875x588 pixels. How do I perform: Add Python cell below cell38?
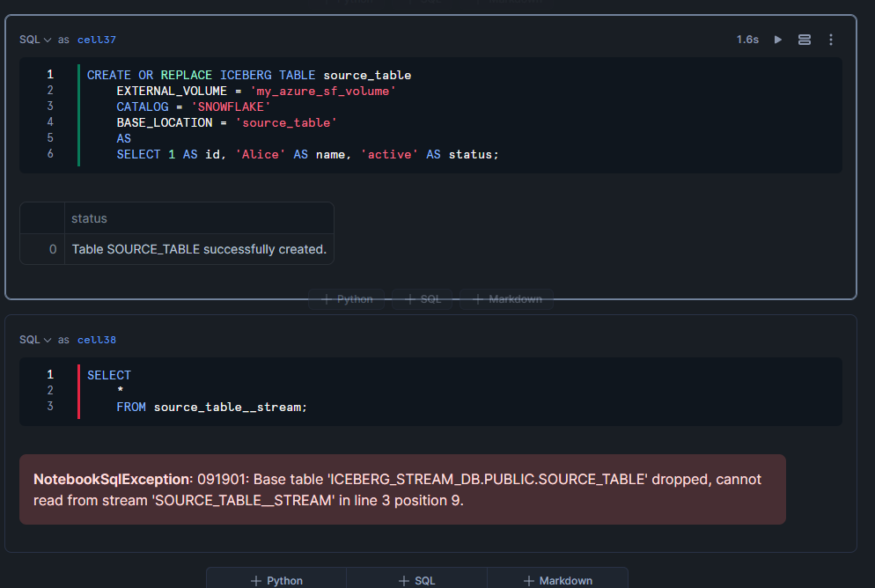[276, 580]
